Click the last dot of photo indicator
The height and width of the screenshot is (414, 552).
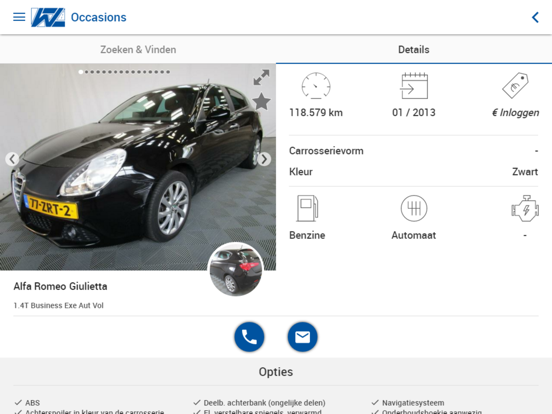point(168,72)
